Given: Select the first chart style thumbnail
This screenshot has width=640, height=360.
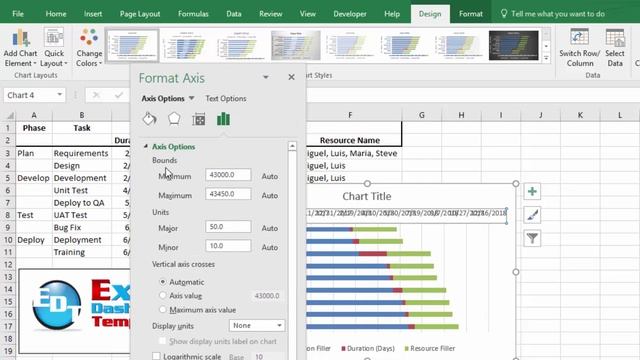Looking at the screenshot, I should 132,45.
